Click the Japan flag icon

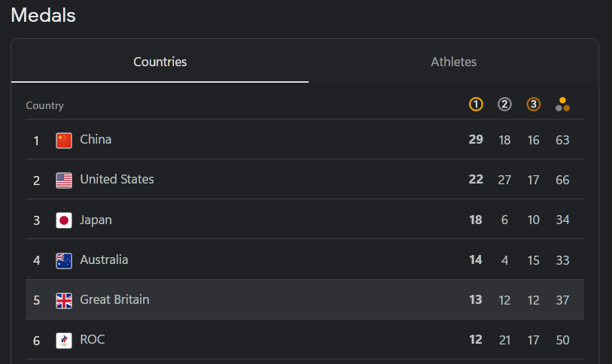64,220
